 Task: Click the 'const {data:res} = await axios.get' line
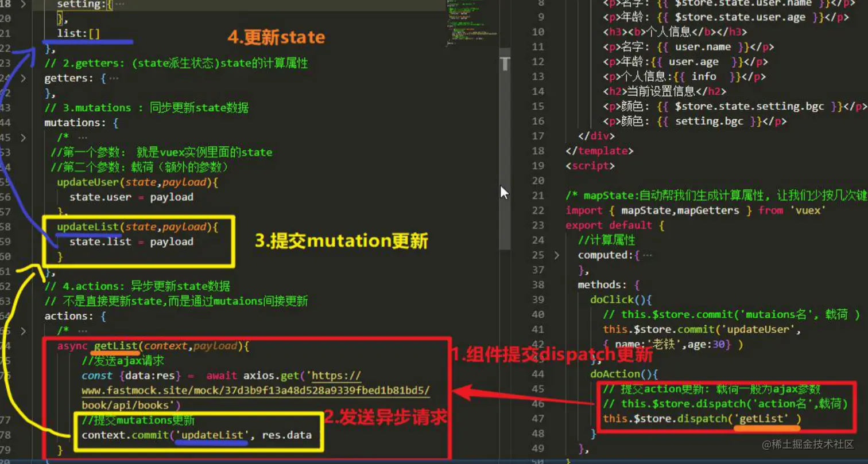tap(222, 376)
